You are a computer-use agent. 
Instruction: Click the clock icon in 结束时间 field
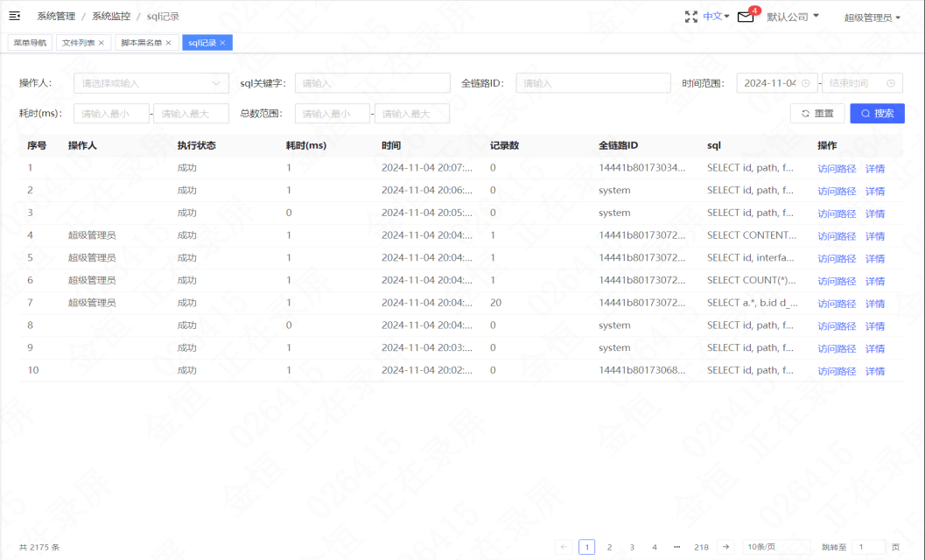(891, 83)
